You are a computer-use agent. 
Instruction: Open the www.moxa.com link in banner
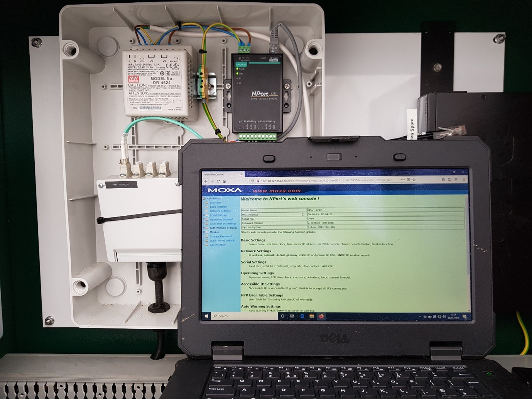[x=277, y=191]
